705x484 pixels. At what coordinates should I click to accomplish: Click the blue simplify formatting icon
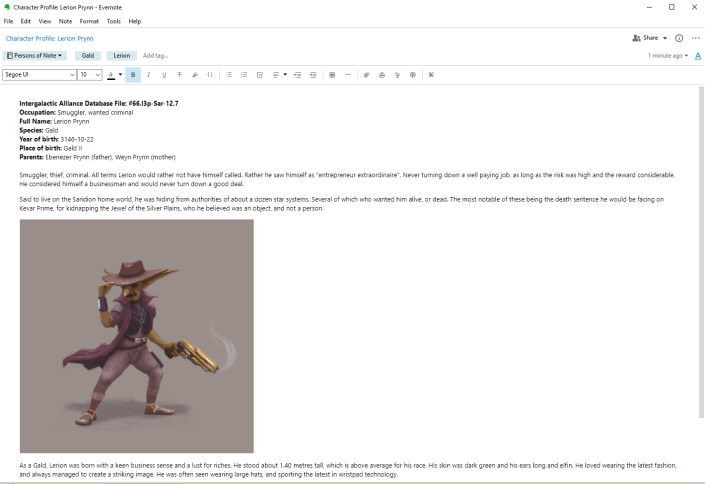(698, 56)
